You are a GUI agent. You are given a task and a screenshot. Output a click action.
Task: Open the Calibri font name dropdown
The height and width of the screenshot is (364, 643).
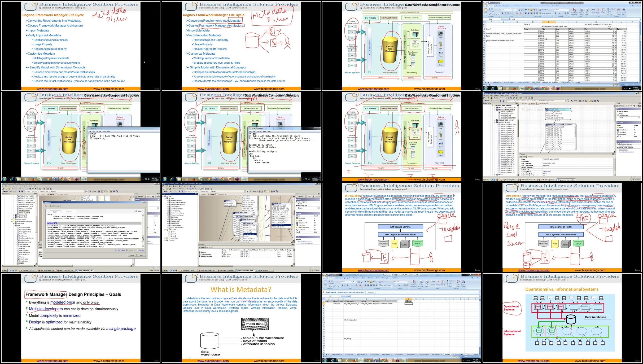coord(351,282)
